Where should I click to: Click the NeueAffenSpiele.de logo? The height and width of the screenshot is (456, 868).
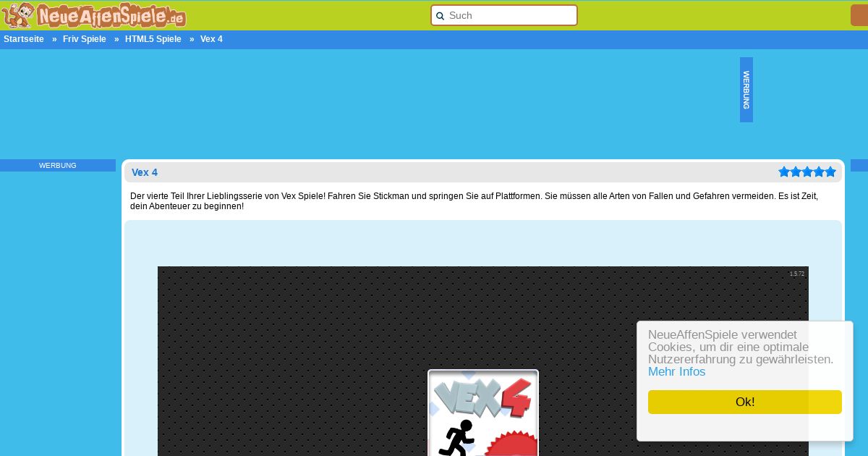tap(94, 15)
